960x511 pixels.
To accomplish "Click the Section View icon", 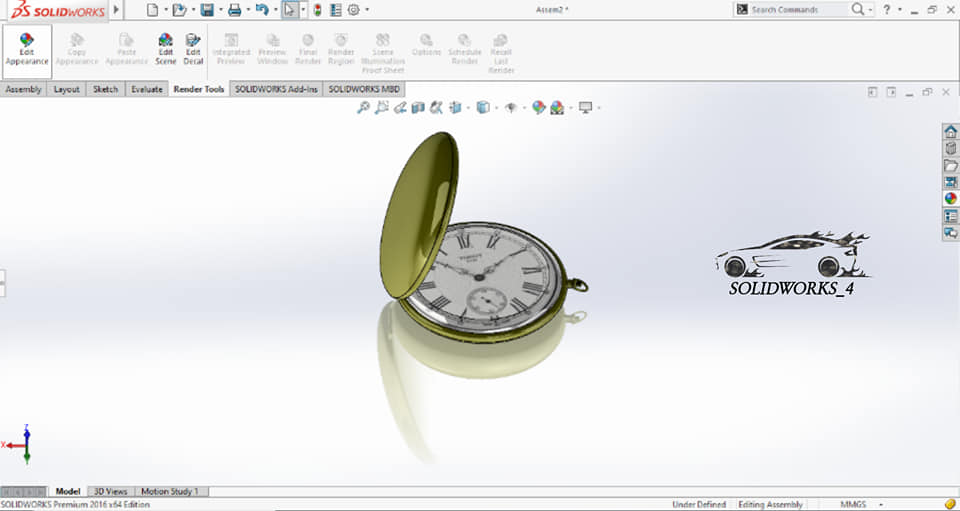I will click(x=418, y=108).
